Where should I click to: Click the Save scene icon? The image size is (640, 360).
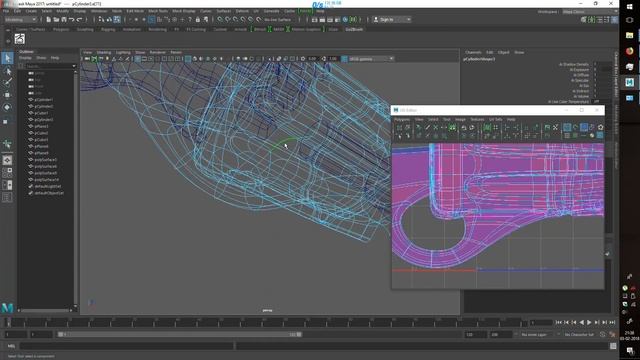pyautogui.click(x=64, y=19)
